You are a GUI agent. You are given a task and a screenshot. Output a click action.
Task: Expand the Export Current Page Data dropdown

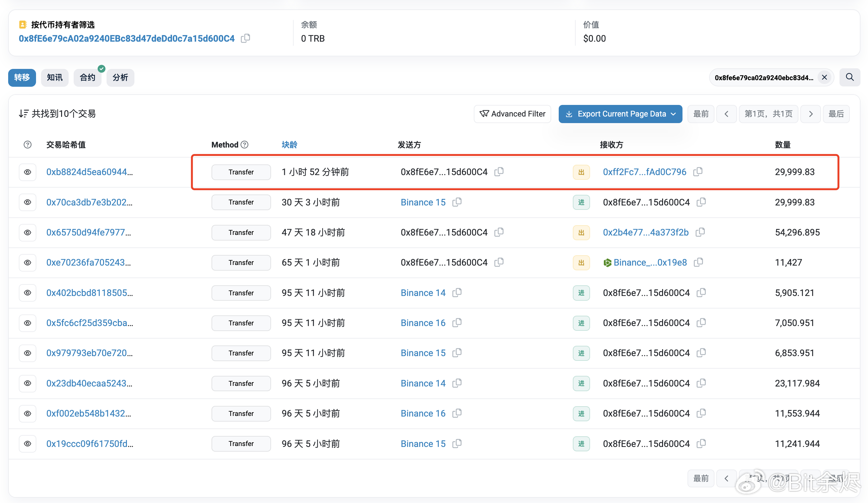point(620,114)
